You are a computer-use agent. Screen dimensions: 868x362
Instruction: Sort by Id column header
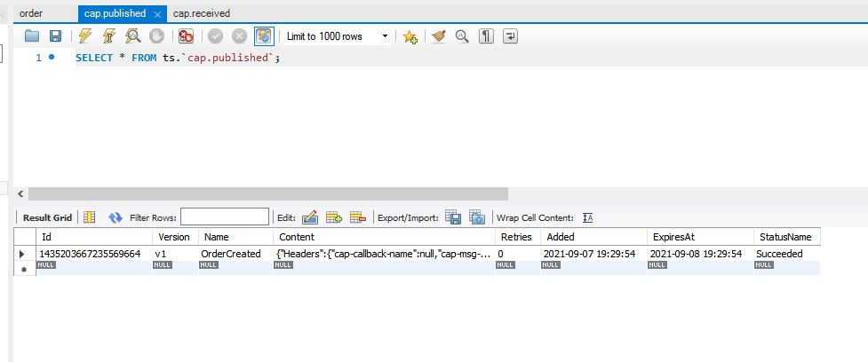(x=94, y=237)
